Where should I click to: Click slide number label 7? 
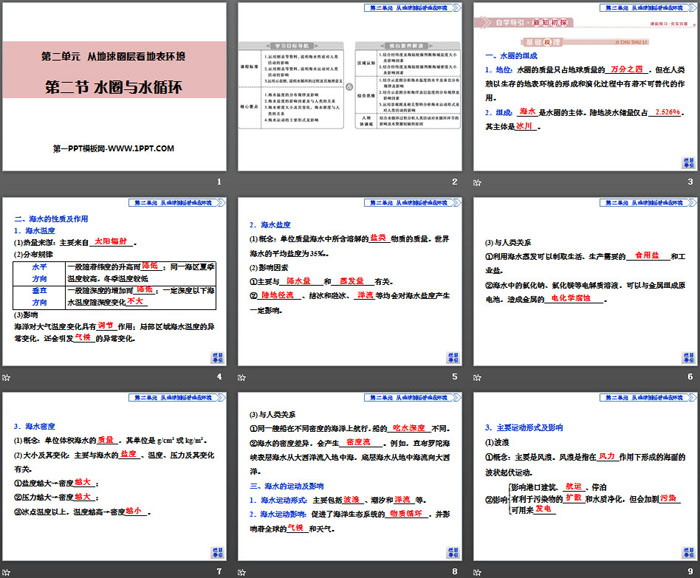[219, 571]
